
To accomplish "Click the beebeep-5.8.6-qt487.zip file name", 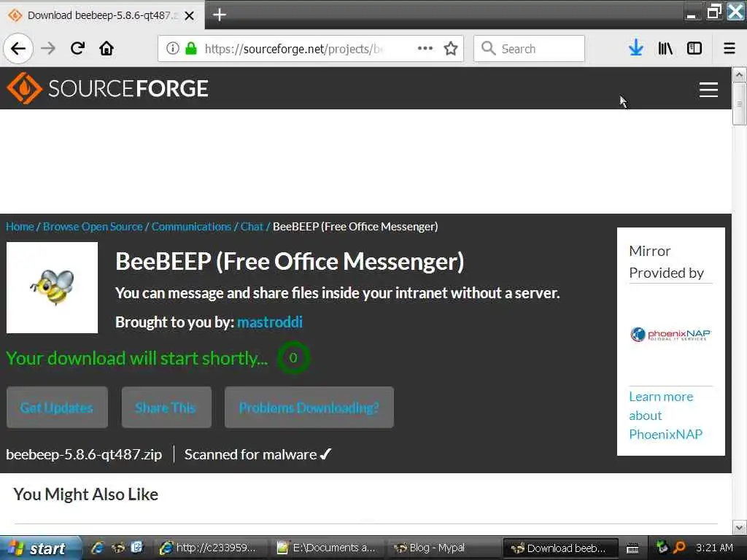I will pyautogui.click(x=84, y=454).
